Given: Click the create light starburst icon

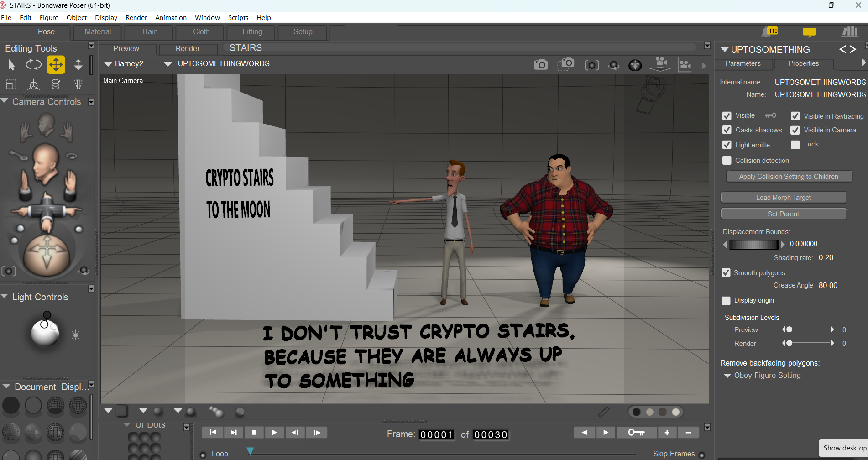Looking at the screenshot, I should (76, 335).
